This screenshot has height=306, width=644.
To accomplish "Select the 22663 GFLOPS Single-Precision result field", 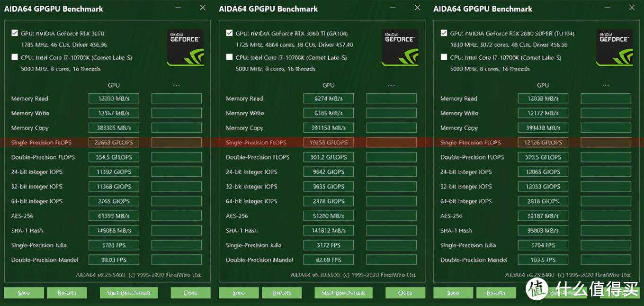I will tap(114, 143).
